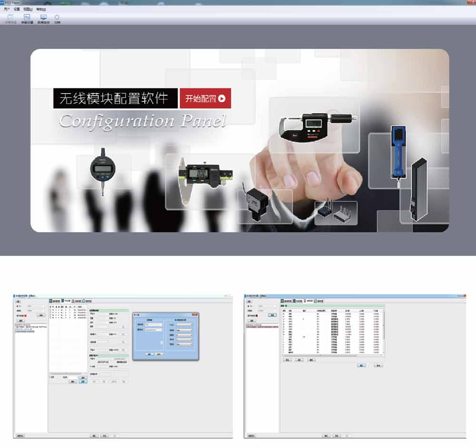Click the red 开始配置 button

205,98
